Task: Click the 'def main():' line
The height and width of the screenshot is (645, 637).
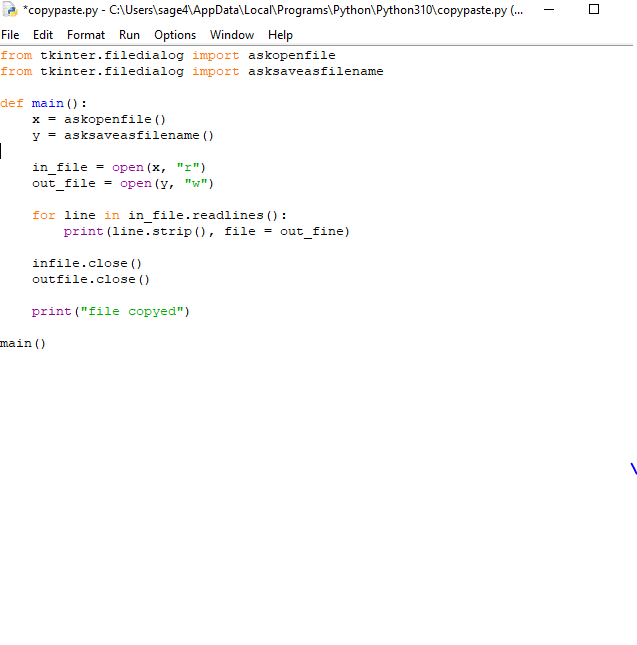Action: 43,103
